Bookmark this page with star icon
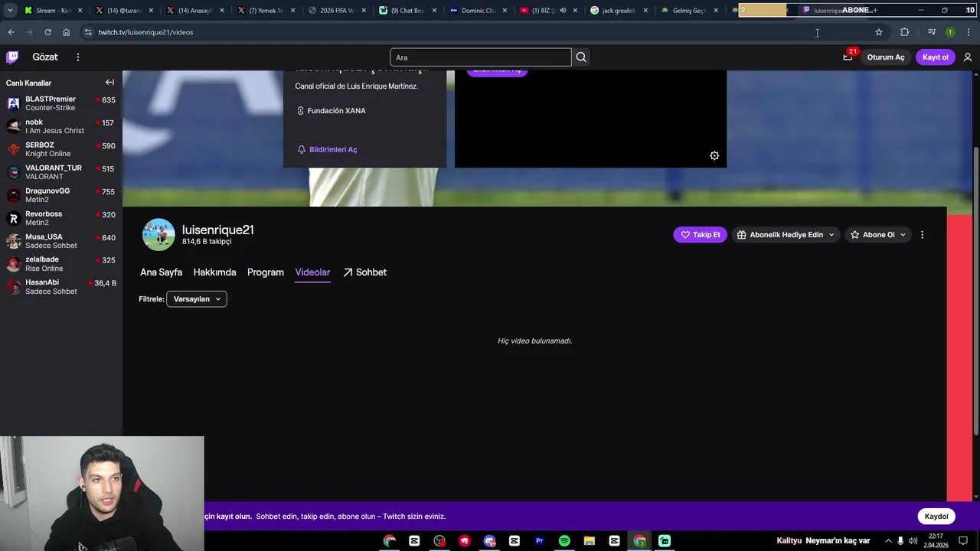 click(879, 32)
